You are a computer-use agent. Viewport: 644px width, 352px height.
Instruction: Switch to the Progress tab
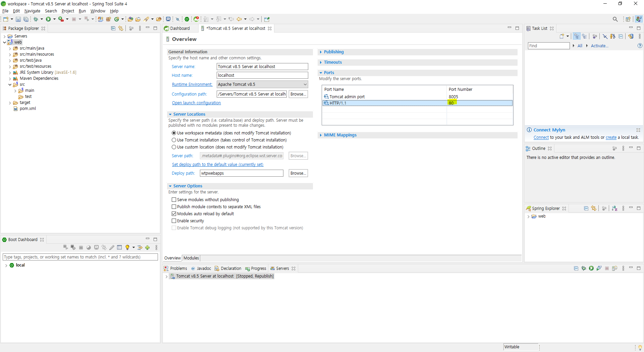256,269
